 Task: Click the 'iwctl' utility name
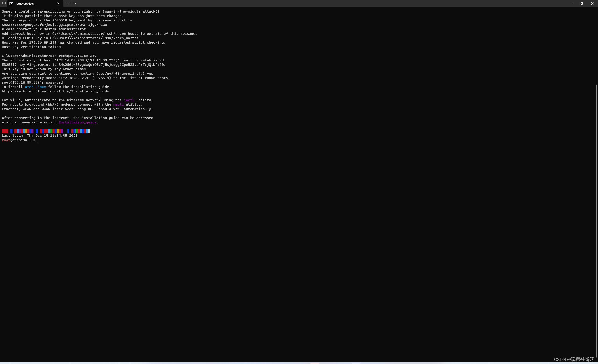click(x=129, y=100)
